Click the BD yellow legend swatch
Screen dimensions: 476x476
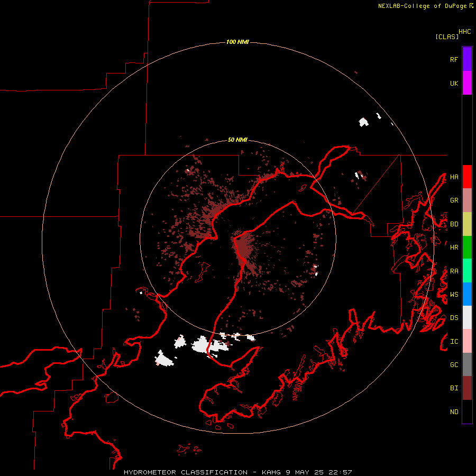point(467,224)
